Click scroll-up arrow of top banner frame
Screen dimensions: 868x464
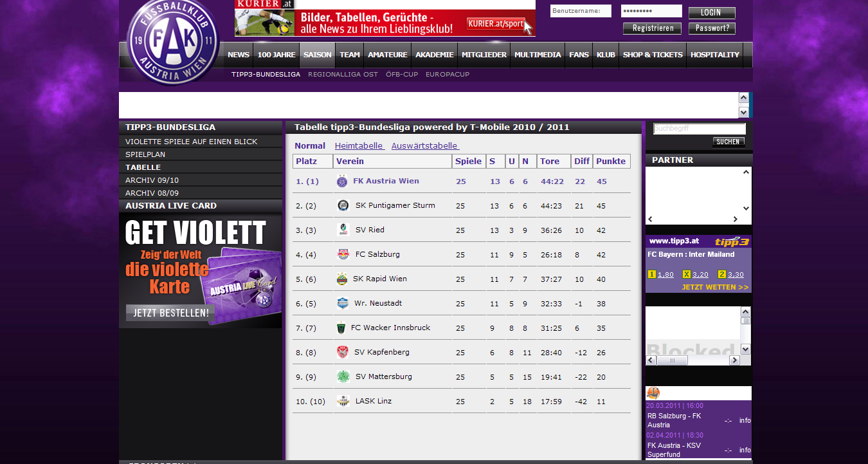(x=744, y=98)
